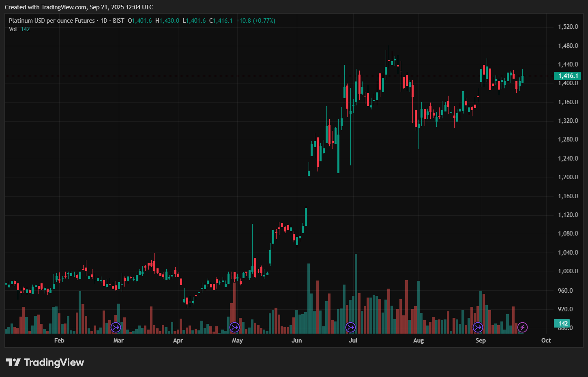Click the 1D interval in chart legend

[x=104, y=21]
